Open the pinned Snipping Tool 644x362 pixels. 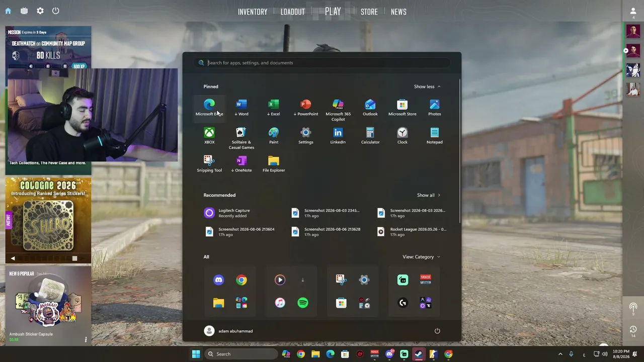click(x=209, y=164)
